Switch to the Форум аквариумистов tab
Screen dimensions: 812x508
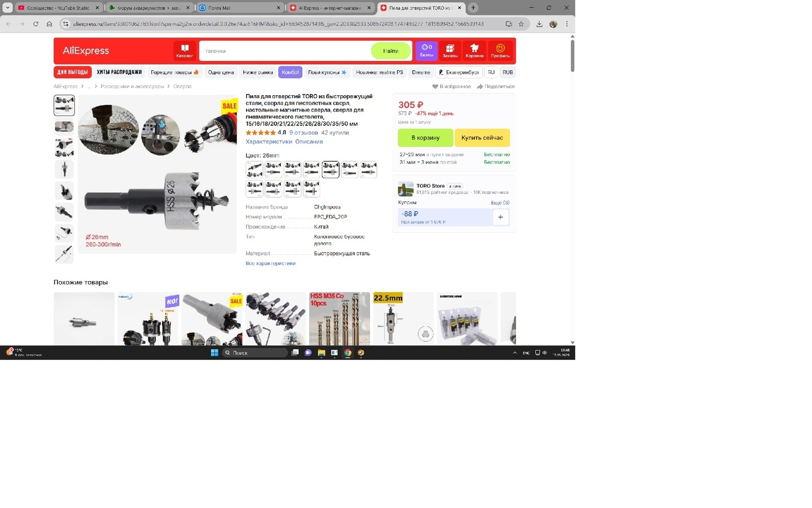[149, 8]
